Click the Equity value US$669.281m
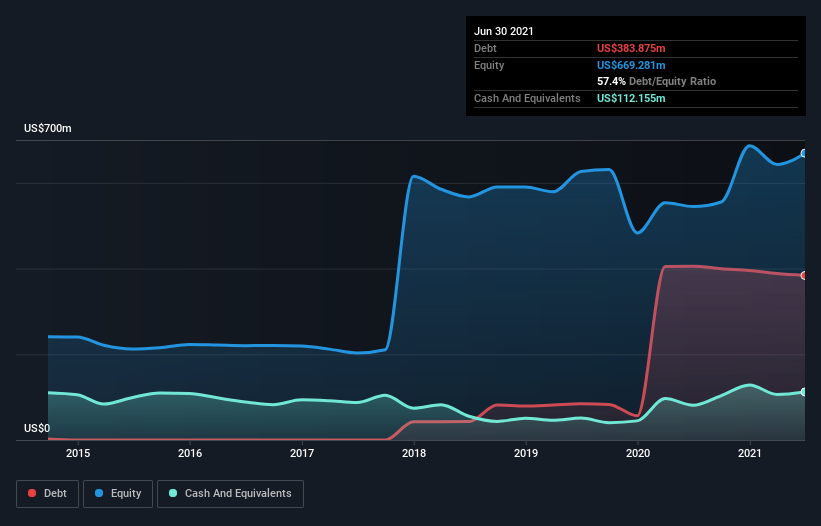 click(631, 65)
